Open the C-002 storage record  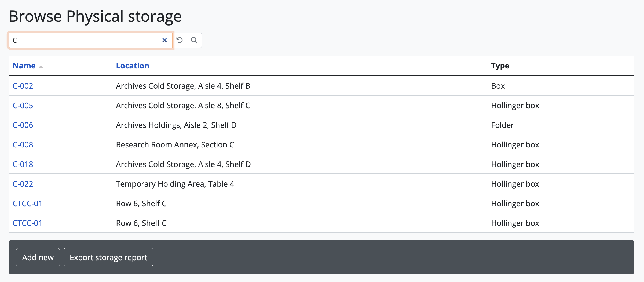pyautogui.click(x=23, y=86)
